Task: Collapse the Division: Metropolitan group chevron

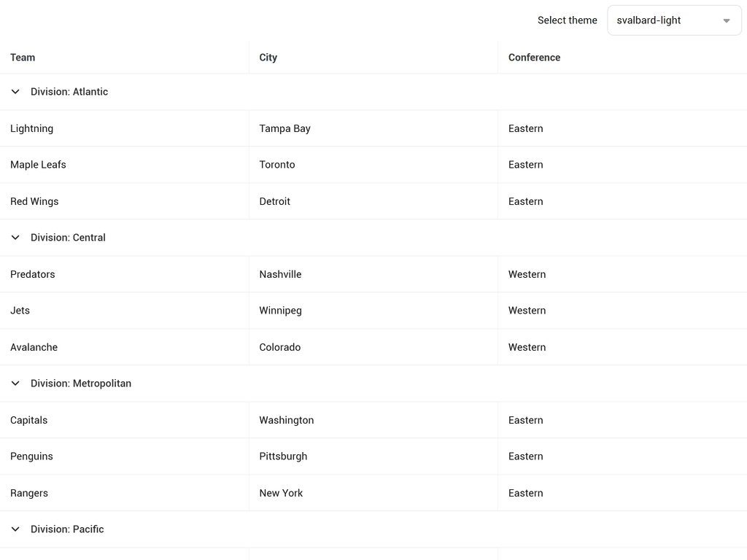Action: point(15,383)
